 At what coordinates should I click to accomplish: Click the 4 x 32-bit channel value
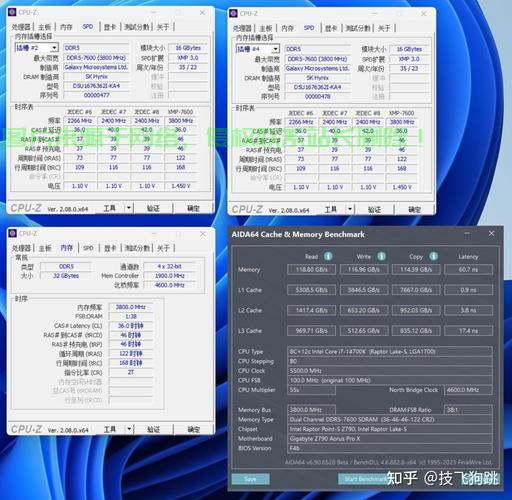point(169,266)
